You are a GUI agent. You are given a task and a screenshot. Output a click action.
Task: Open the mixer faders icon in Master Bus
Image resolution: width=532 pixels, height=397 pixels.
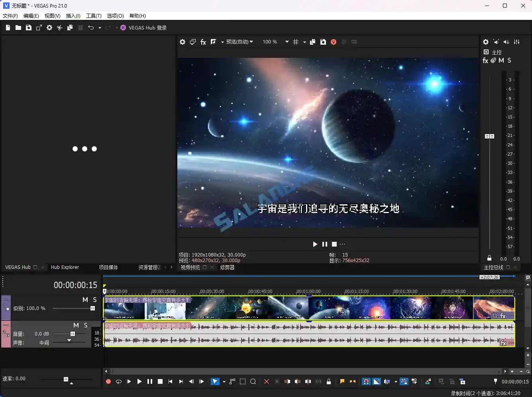tap(517, 42)
